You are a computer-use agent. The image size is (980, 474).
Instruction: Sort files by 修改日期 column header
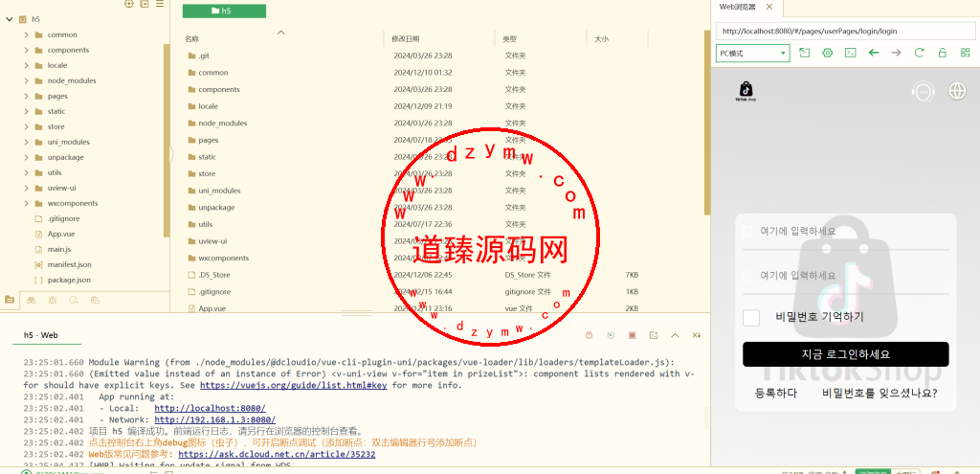point(406,38)
